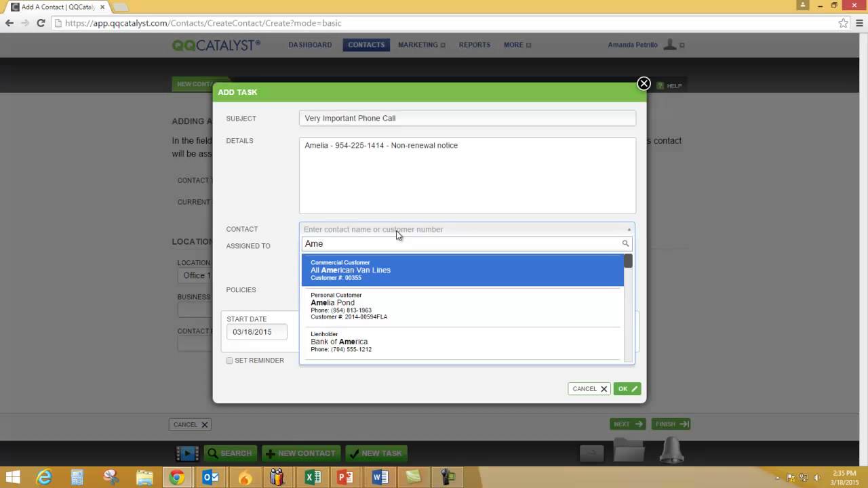
Task: Pick Bank of America lienholder
Action: 462,342
